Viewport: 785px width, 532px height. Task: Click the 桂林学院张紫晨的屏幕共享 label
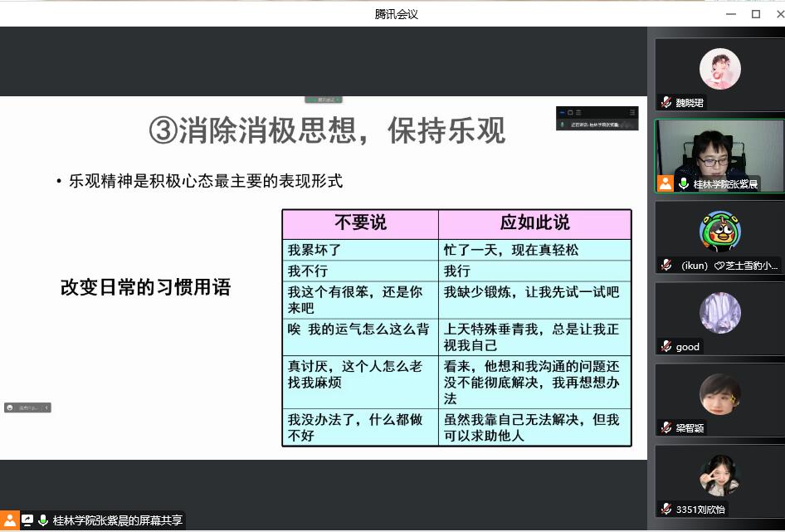[117, 520]
